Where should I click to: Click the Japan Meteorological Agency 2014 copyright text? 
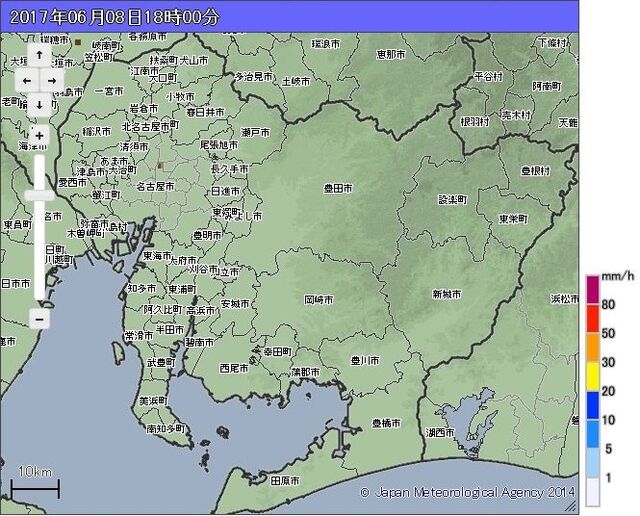click(x=468, y=492)
